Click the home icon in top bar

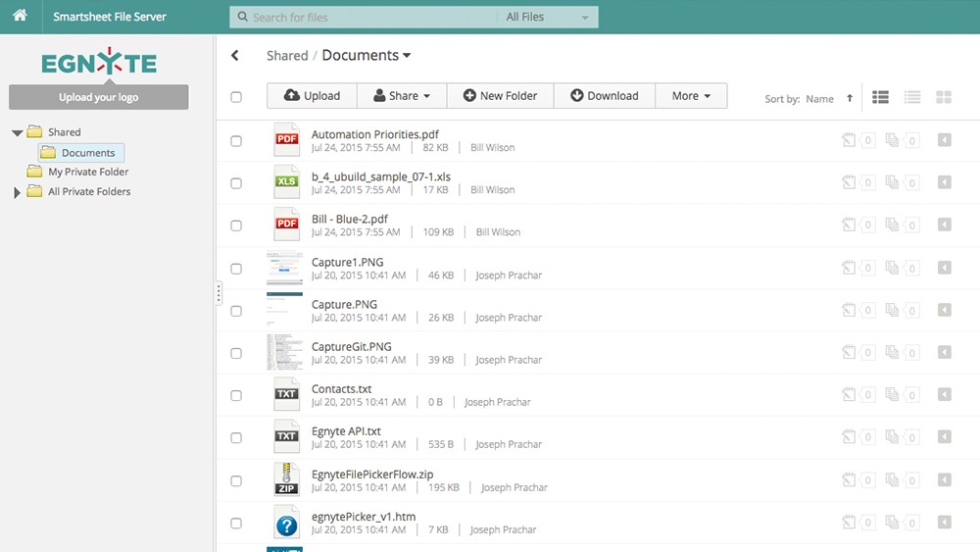coord(20,17)
